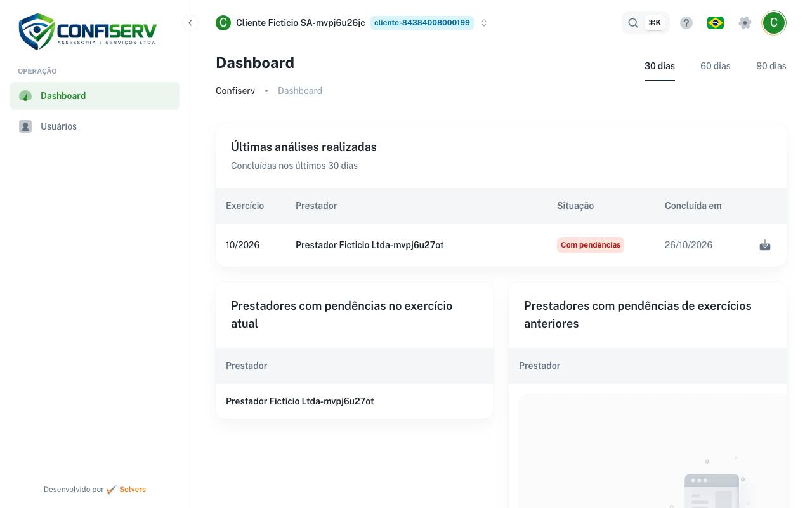Open the search with the magnifier icon
The width and height of the screenshot is (812, 508).
[x=633, y=23]
